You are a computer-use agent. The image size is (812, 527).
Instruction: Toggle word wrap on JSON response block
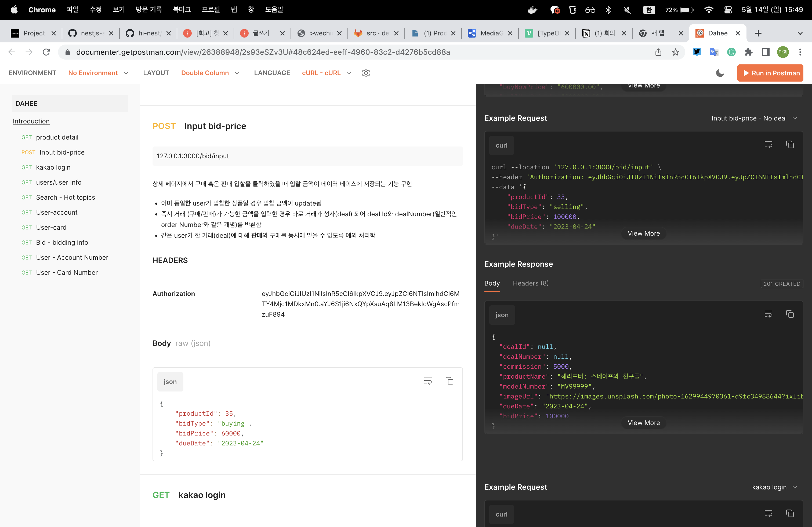tap(768, 314)
